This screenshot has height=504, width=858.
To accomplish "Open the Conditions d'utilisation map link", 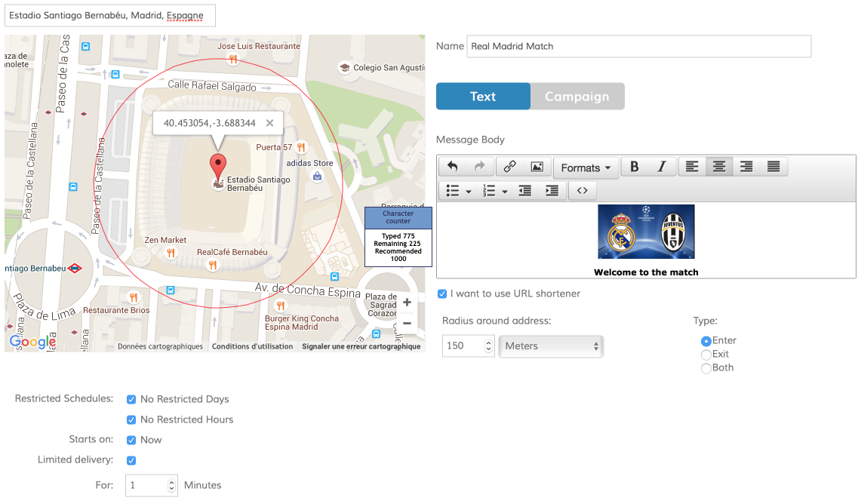I will coord(252,347).
